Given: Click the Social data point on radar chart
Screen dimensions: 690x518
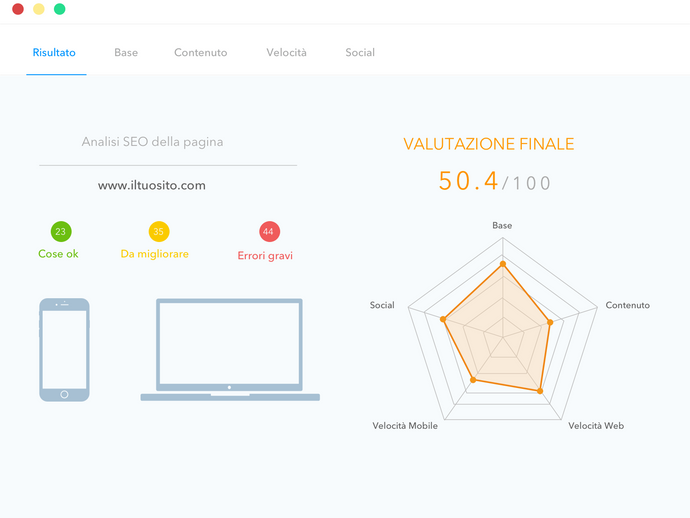Looking at the screenshot, I should click(x=443, y=319).
